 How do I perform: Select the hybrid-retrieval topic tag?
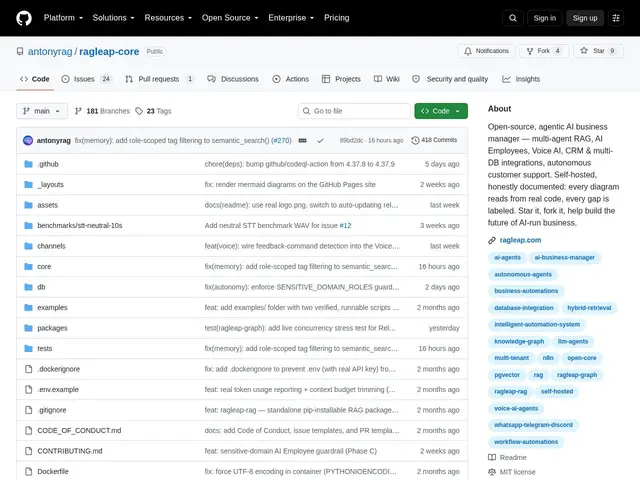[589, 308]
